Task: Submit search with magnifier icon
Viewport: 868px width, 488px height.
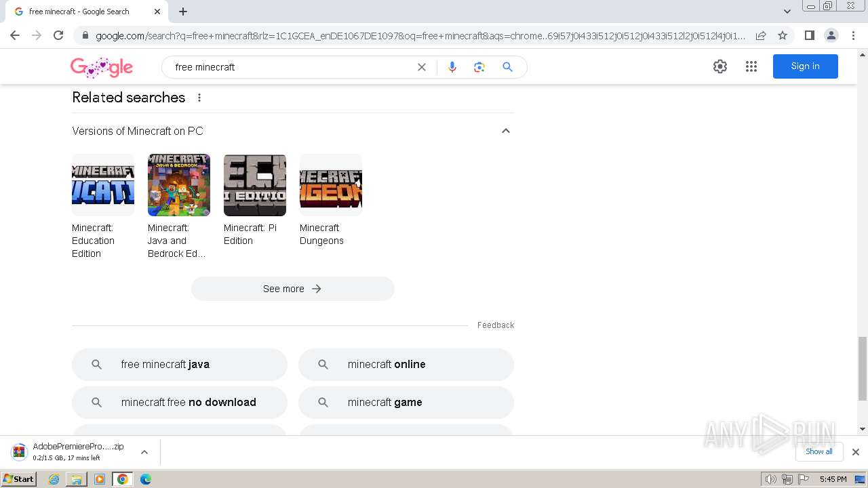Action: click(507, 67)
